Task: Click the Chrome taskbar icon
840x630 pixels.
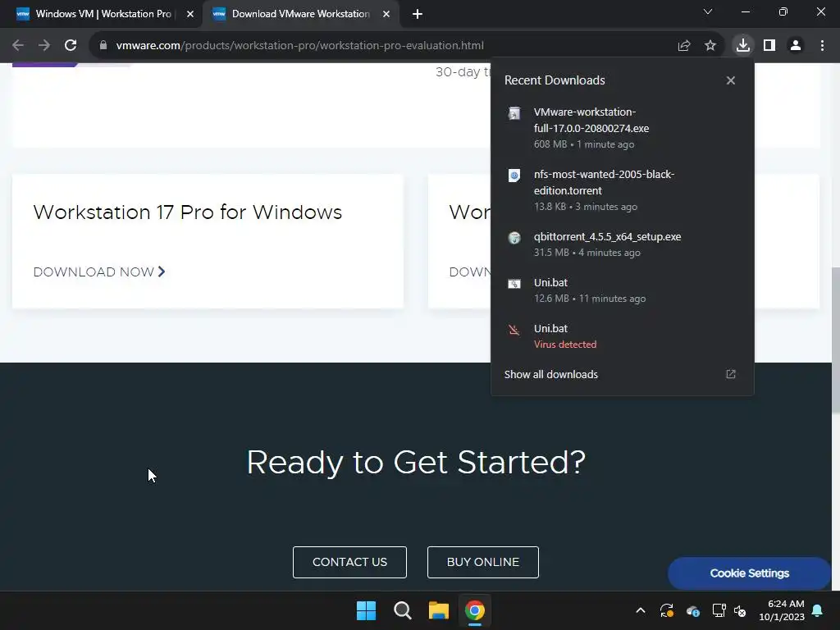Action: [x=475, y=610]
